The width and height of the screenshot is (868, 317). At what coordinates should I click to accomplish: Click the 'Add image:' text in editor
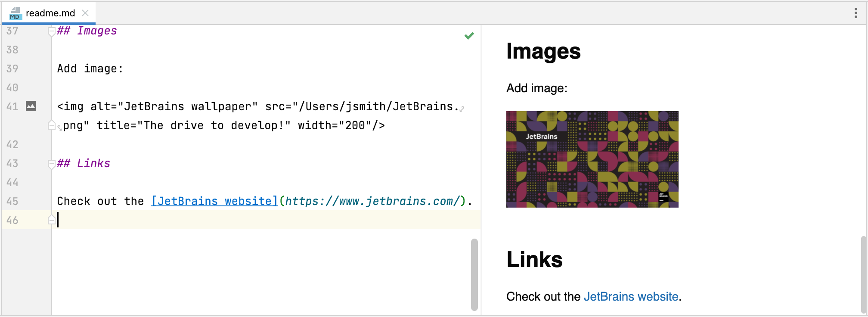click(x=90, y=69)
